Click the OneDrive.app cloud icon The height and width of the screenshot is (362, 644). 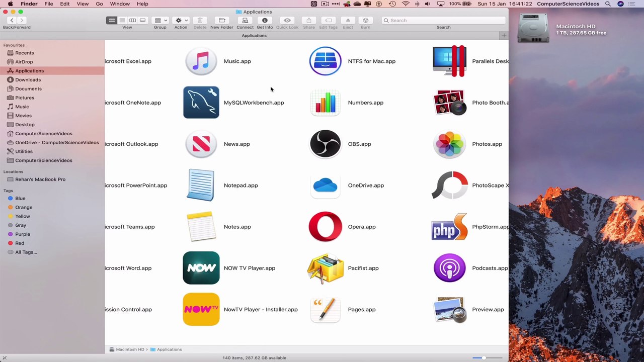pyautogui.click(x=326, y=185)
